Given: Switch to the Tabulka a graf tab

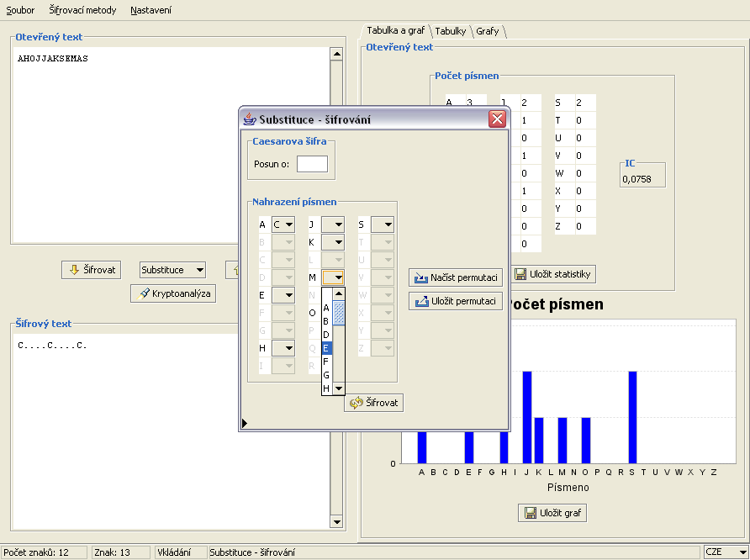Looking at the screenshot, I should coord(395,30).
